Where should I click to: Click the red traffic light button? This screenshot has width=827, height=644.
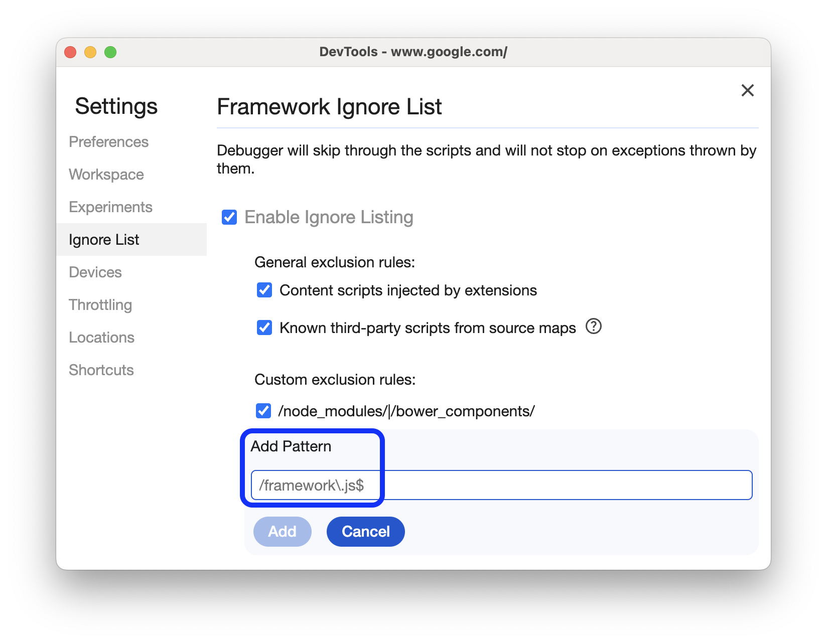(70, 52)
